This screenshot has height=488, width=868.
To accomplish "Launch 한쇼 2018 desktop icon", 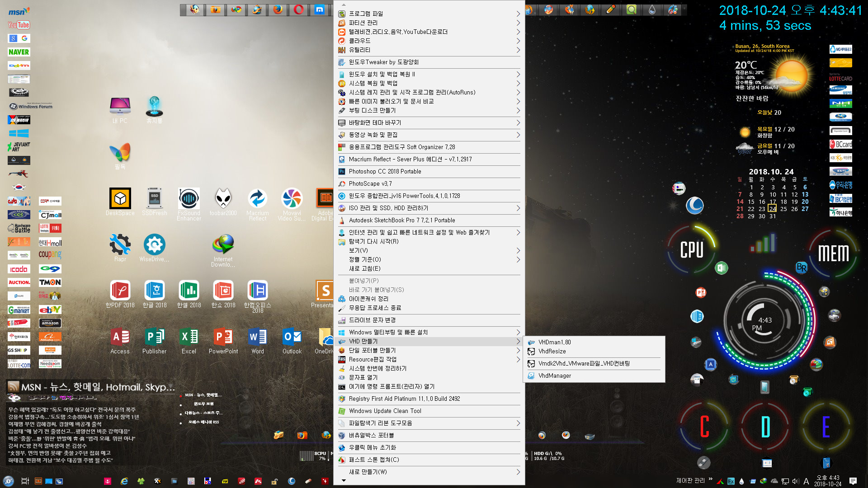I will [x=223, y=294].
